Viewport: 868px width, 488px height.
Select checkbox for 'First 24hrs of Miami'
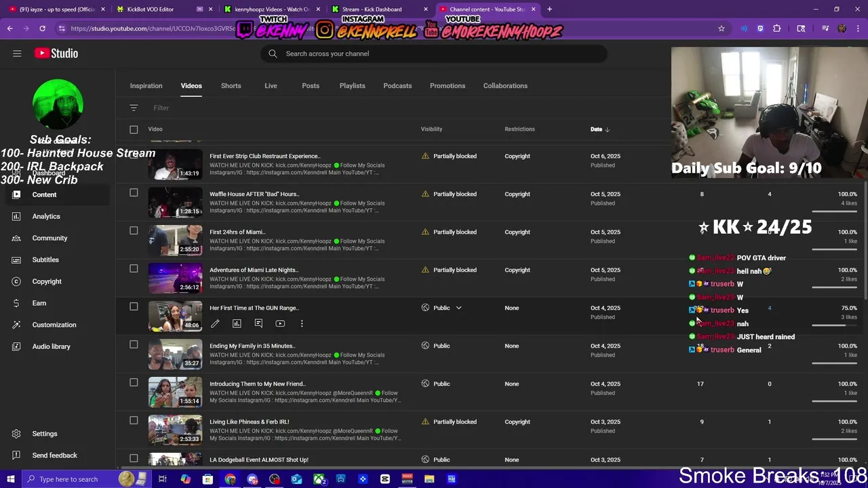[x=134, y=231]
